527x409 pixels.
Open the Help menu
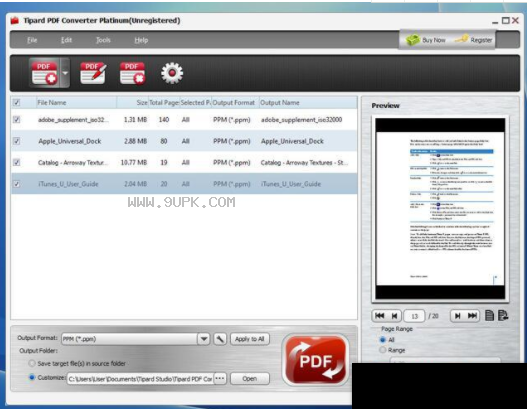click(x=141, y=40)
